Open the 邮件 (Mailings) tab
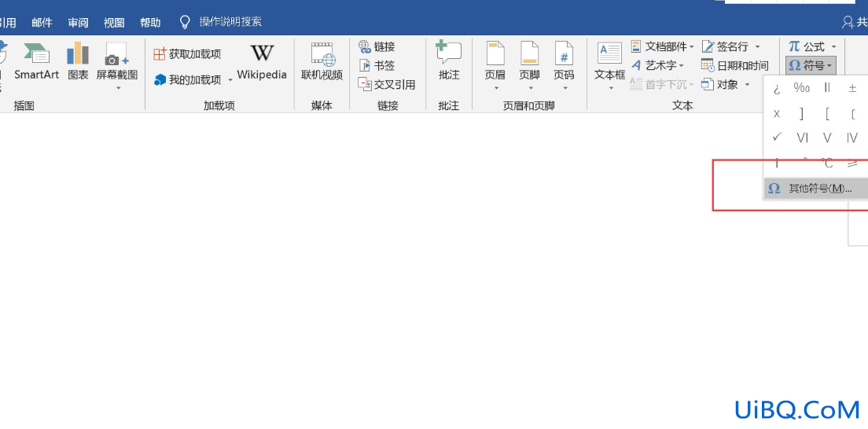 42,23
